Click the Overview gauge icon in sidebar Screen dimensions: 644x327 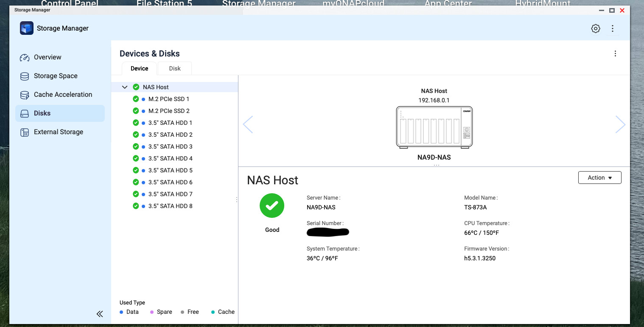[25, 57]
